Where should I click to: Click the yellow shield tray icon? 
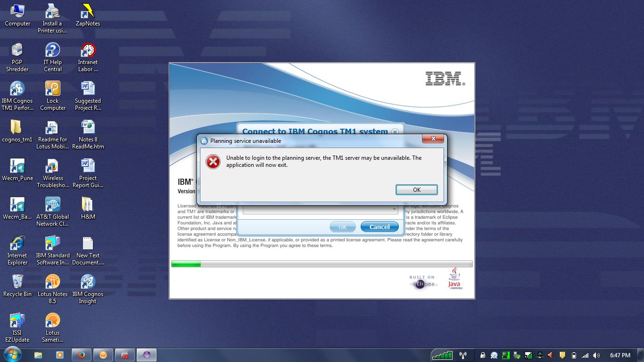(562, 355)
